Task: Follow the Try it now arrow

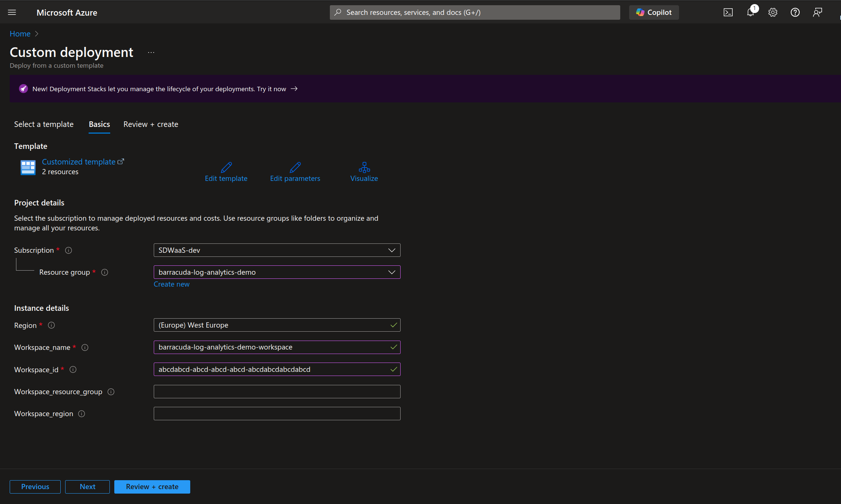Action: point(294,89)
